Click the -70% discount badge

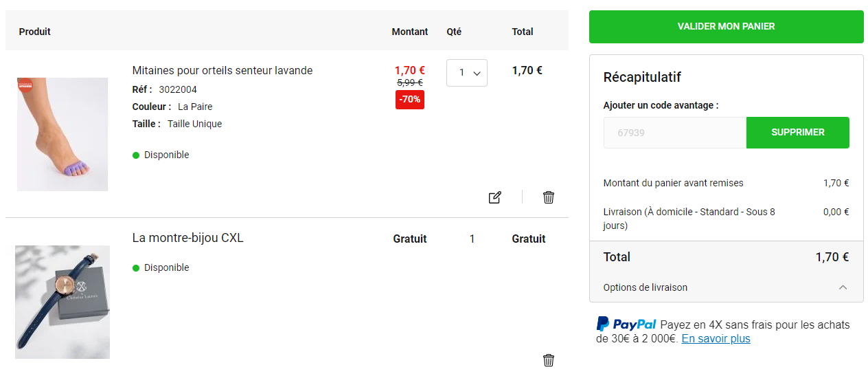pos(410,99)
